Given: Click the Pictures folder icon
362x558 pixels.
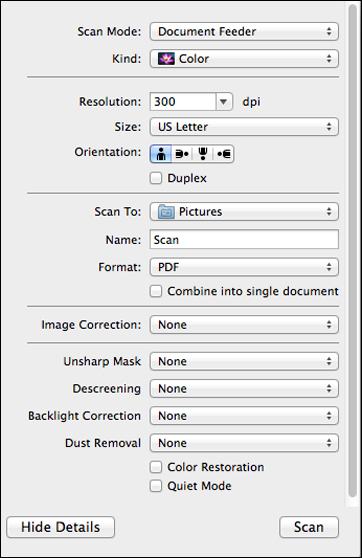Looking at the screenshot, I should [x=166, y=212].
